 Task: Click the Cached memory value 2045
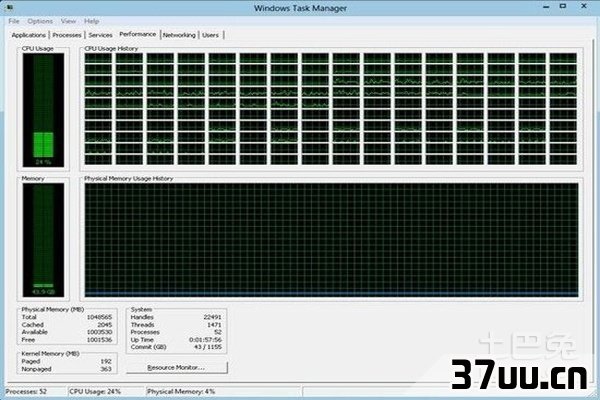[x=104, y=325]
